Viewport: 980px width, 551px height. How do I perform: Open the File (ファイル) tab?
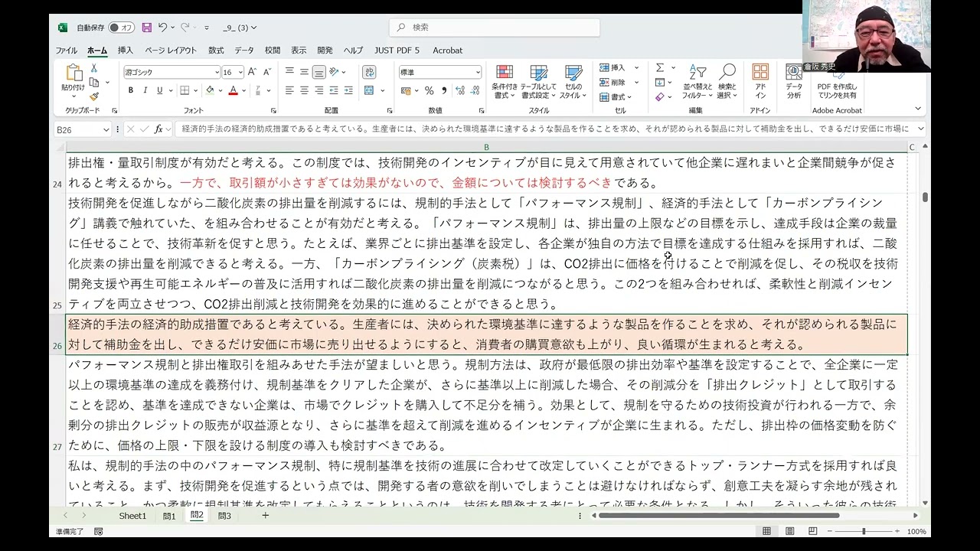pyautogui.click(x=66, y=51)
